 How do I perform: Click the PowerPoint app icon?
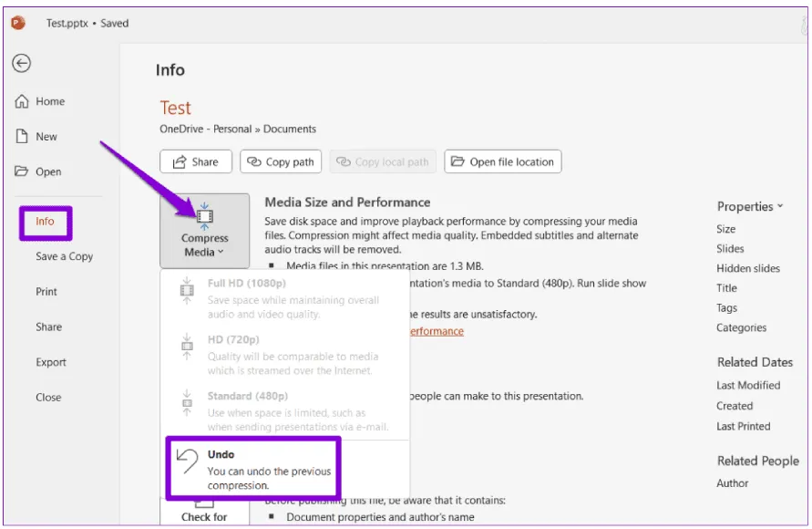[x=18, y=23]
